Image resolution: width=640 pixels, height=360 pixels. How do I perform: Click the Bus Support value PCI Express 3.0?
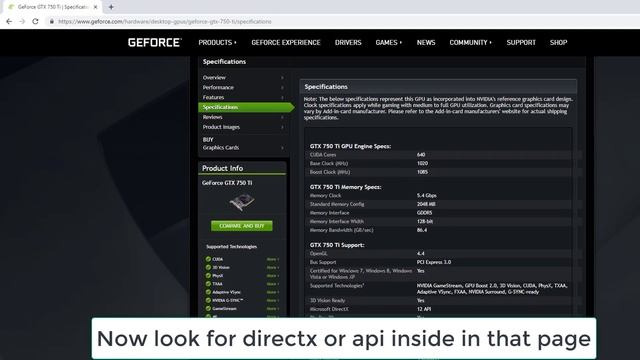[x=433, y=262]
